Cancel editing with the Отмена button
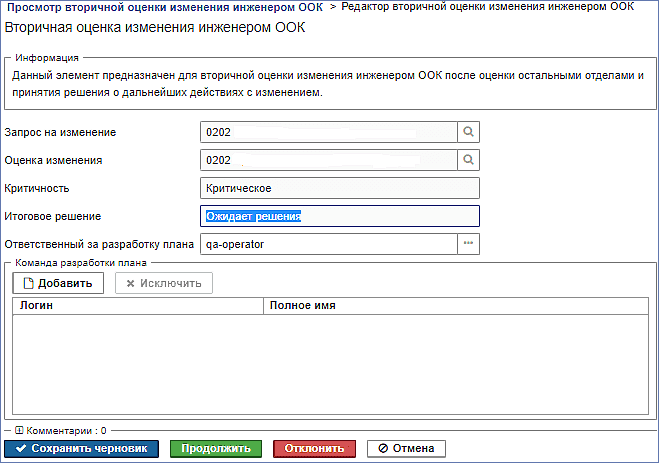This screenshot has height=464, width=660. (406, 448)
